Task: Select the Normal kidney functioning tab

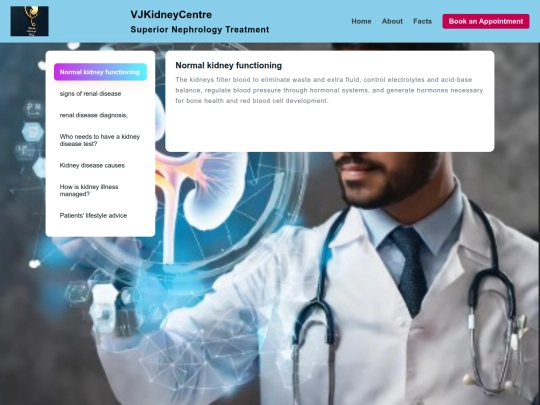Action: coord(100,72)
